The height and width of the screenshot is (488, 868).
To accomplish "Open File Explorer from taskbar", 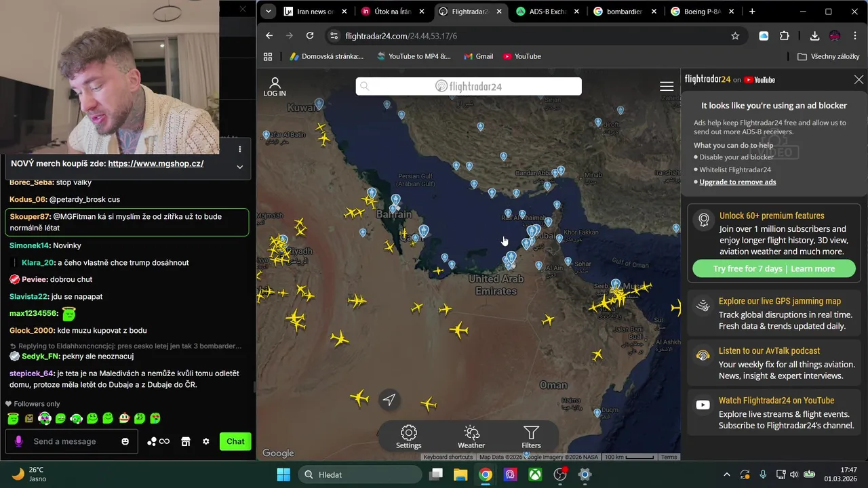I will (460, 474).
